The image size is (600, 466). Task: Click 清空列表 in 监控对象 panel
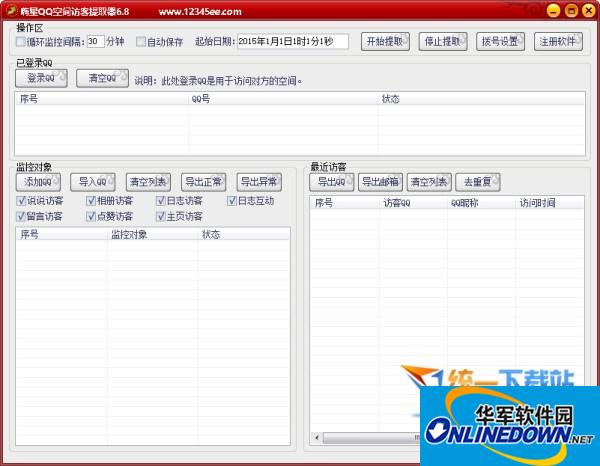148,182
